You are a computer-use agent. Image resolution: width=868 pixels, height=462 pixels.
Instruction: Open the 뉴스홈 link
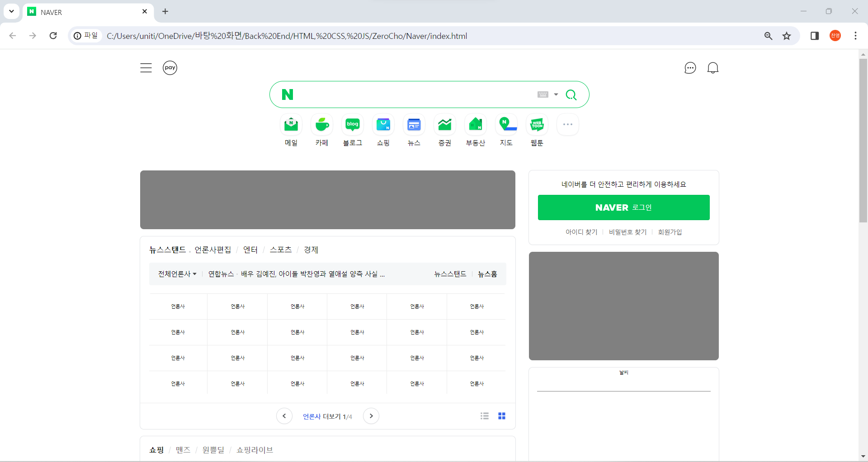[488, 274]
